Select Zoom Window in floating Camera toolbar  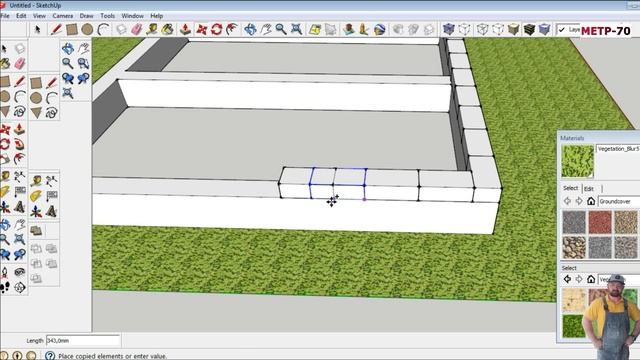pyautogui.click(x=83, y=63)
